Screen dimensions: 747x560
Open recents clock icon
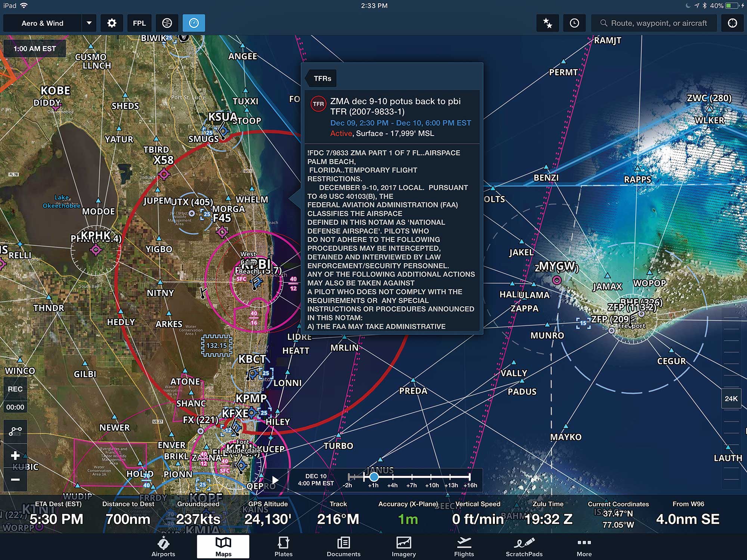pyautogui.click(x=574, y=23)
